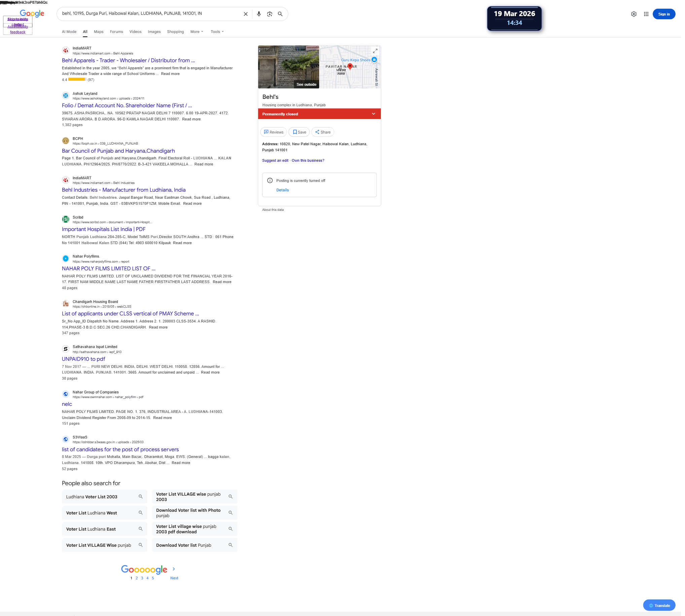Open Google settings gear

[634, 14]
